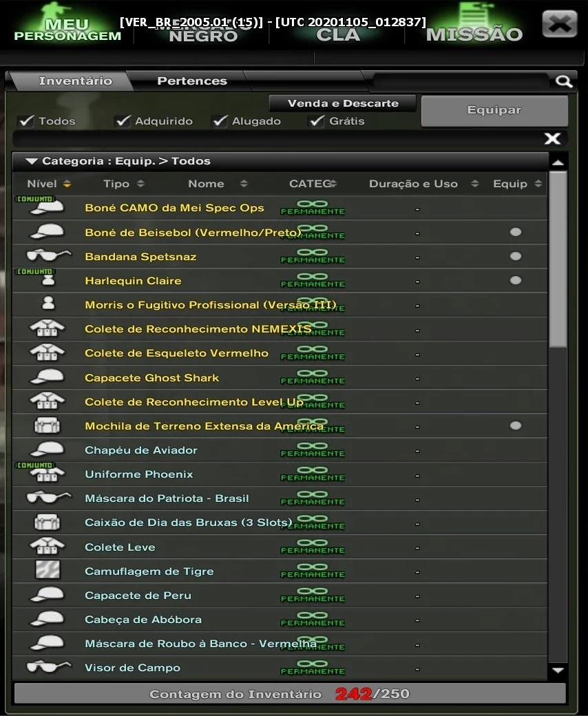588x716 pixels.
Task: Click the backpack icon for Mochila de Terreno Extensa
Action: click(48, 425)
